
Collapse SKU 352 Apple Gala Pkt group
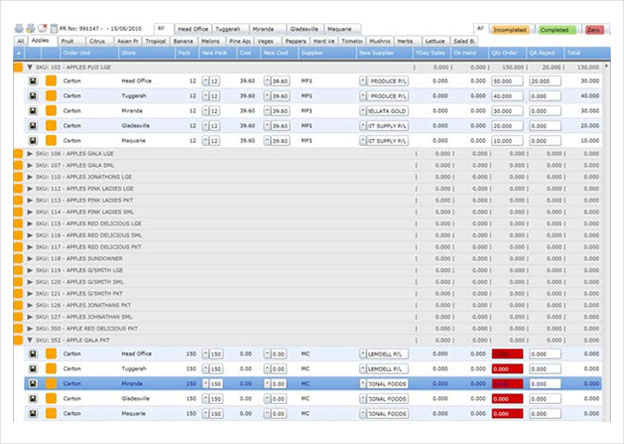(30, 340)
